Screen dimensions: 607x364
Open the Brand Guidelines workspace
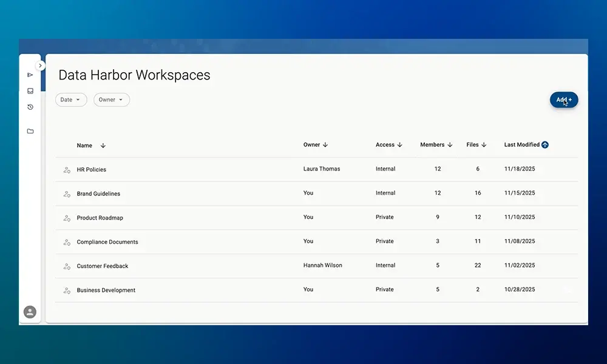pos(98,194)
